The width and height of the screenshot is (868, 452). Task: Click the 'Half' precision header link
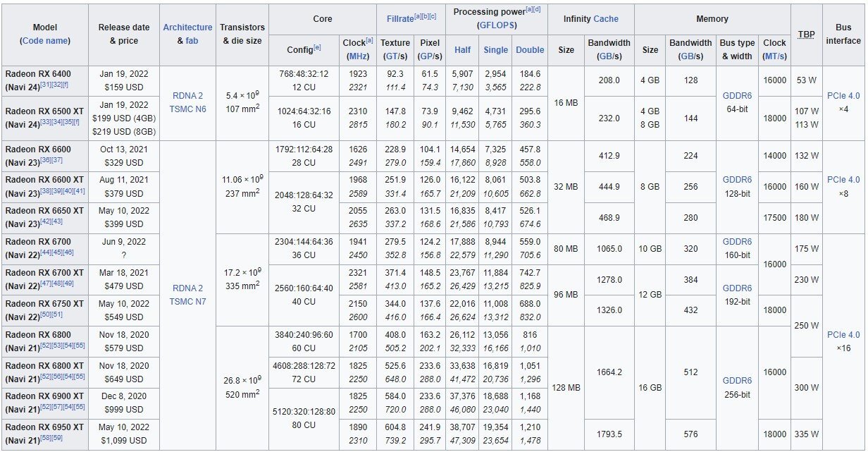(463, 49)
